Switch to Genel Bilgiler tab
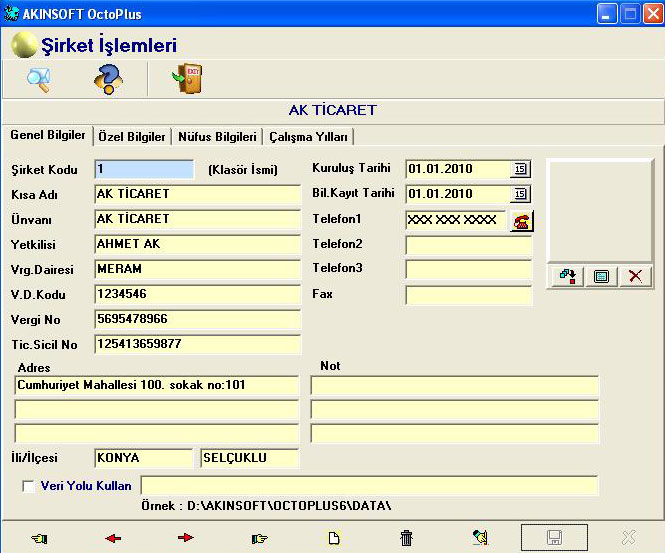Viewport: 665px width, 553px height. tap(48, 135)
